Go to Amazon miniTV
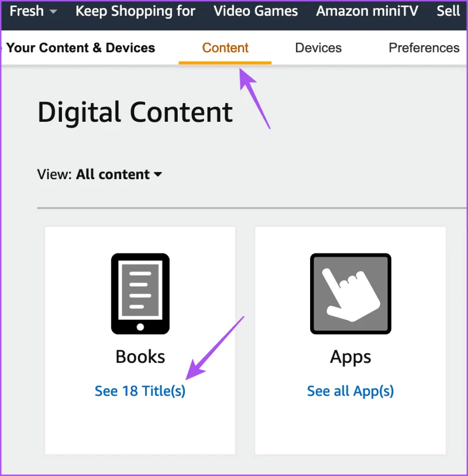This screenshot has height=476, width=468. (x=367, y=11)
